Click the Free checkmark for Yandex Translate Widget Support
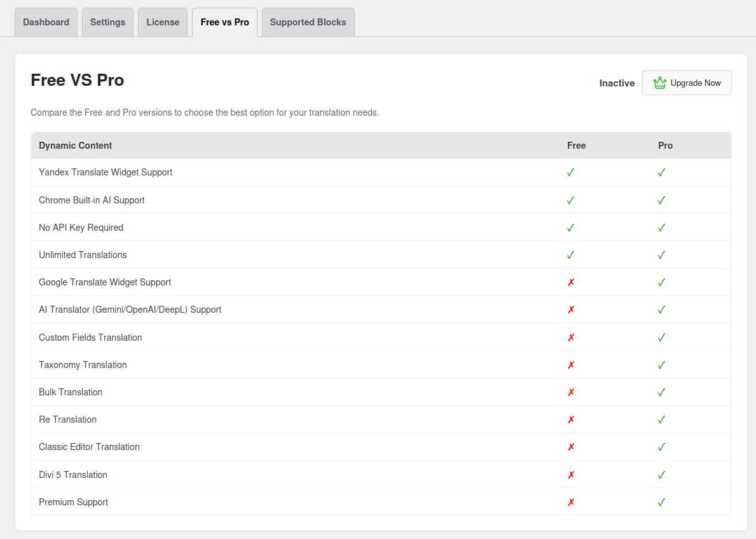Viewport: 756px width, 539px height. point(571,173)
